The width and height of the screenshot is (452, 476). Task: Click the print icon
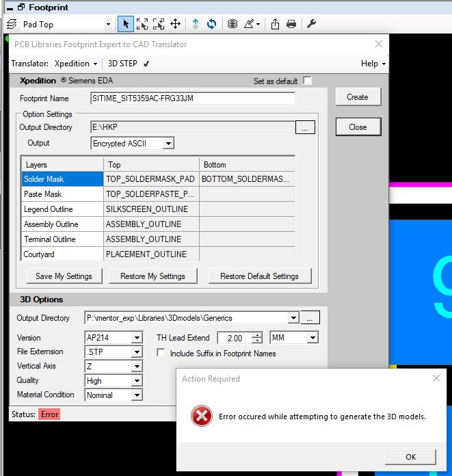click(291, 24)
